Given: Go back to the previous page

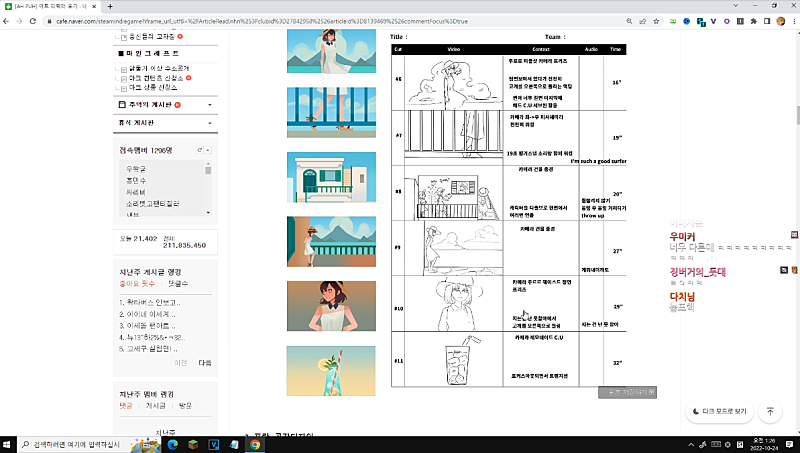Looking at the screenshot, I should pyautogui.click(x=6, y=21).
